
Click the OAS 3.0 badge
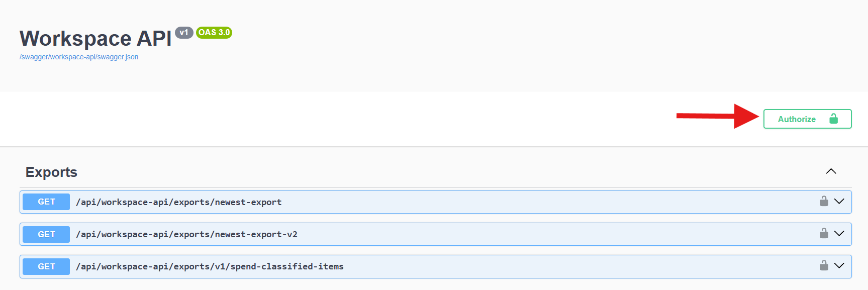215,33
